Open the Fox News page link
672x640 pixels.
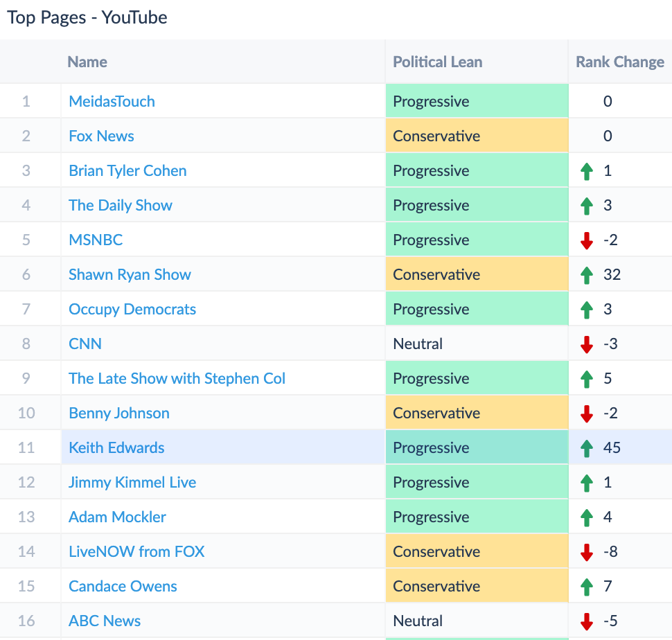coord(102,136)
